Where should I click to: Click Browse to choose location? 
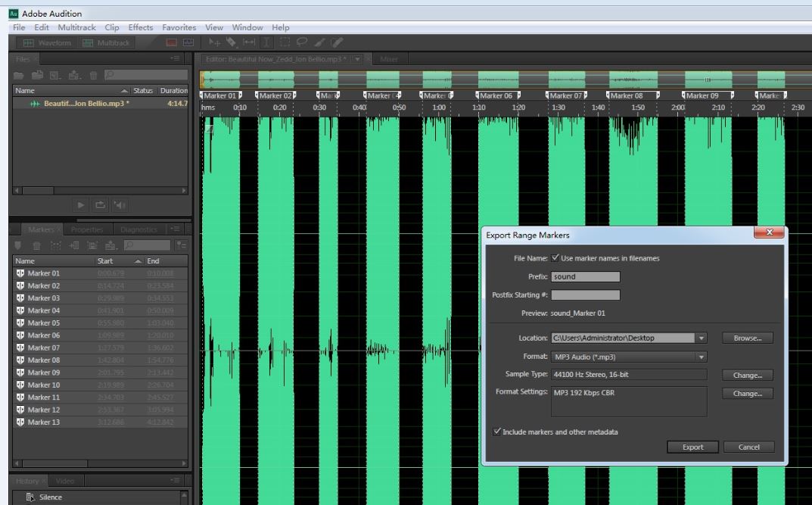coord(747,338)
